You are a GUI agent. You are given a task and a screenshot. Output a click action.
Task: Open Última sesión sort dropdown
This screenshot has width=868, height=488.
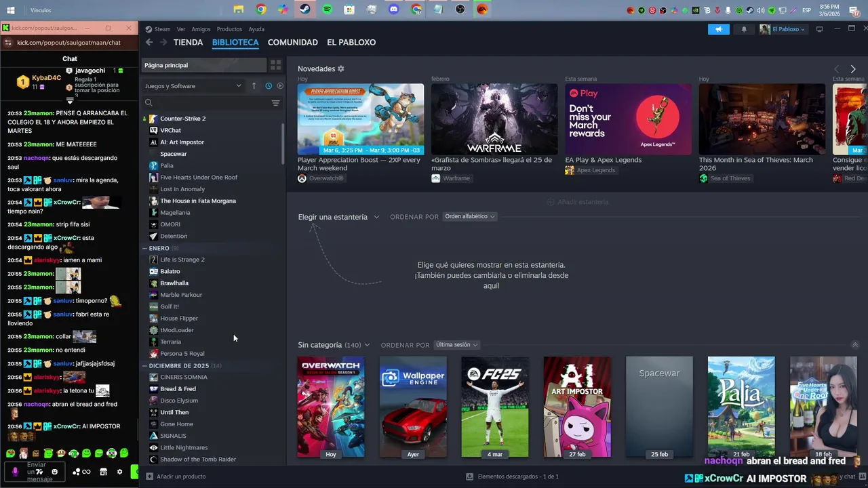click(x=457, y=345)
